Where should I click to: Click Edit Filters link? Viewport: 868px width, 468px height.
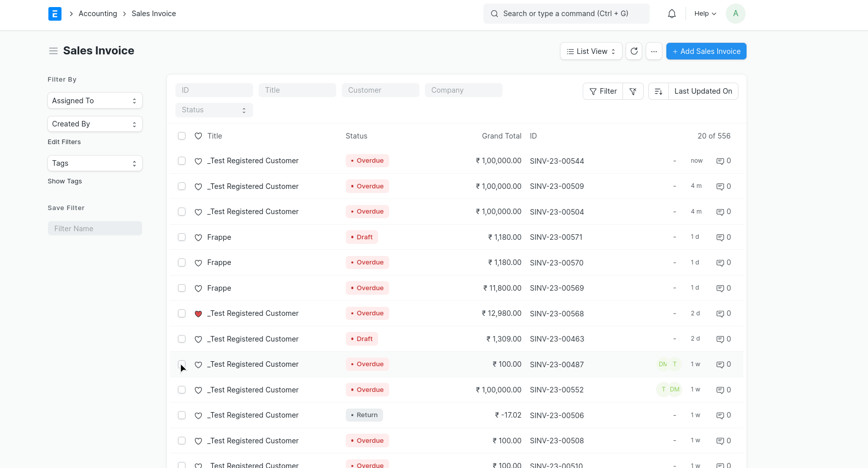(x=64, y=142)
